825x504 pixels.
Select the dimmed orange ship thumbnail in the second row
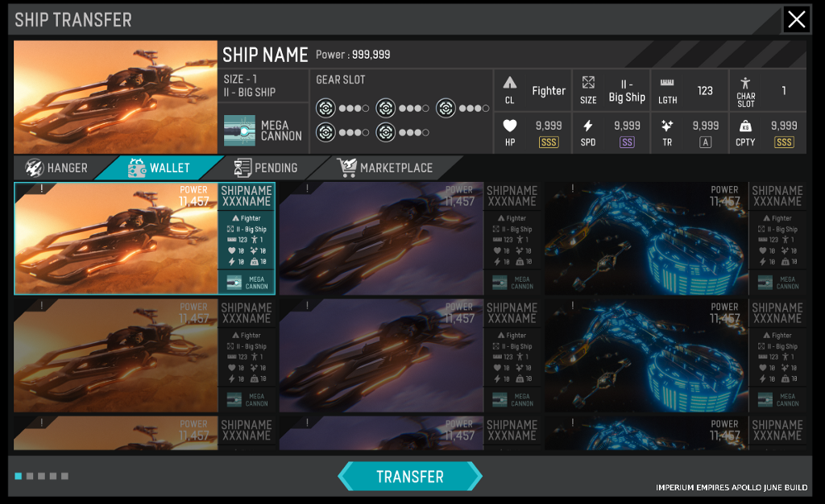pyautogui.click(x=116, y=356)
